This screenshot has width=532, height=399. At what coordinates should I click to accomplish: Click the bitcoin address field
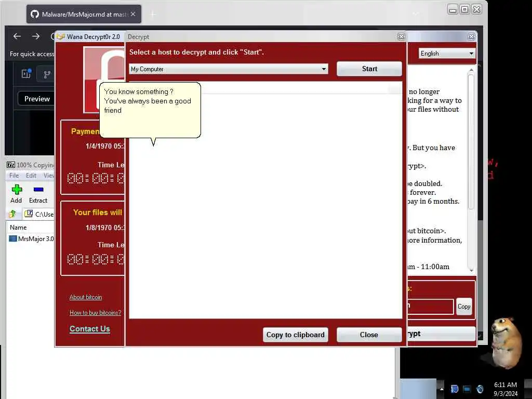[x=430, y=307]
